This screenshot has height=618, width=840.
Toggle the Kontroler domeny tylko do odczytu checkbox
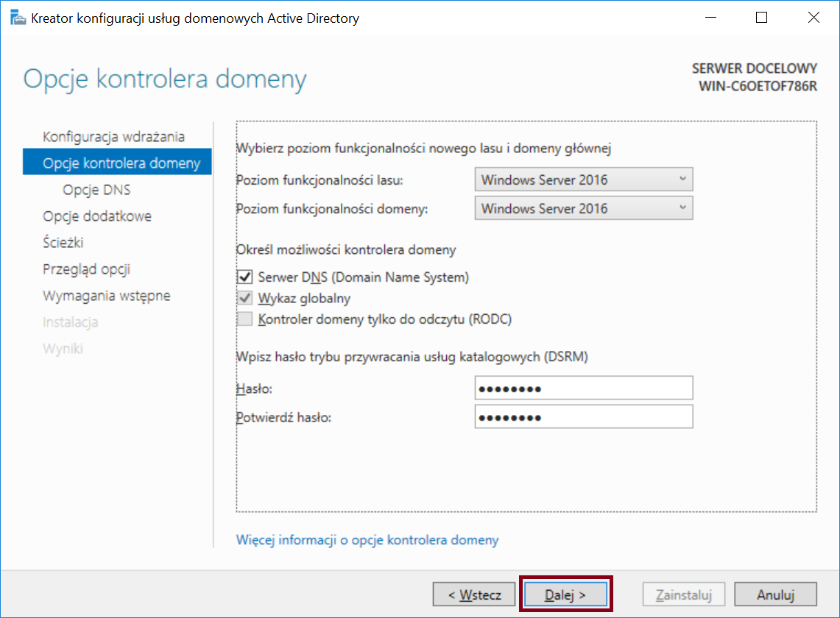pos(245,319)
